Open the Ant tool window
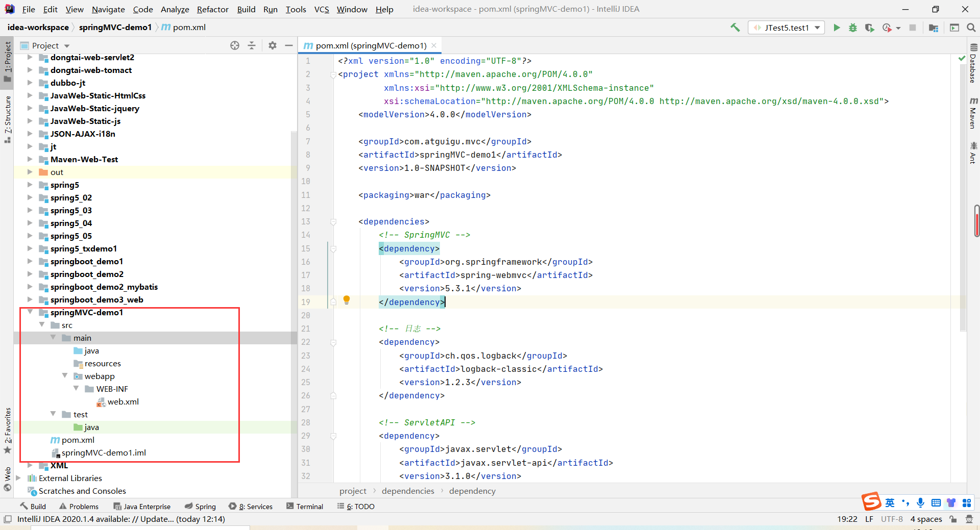Screen dimensions: 980x530 [973, 153]
